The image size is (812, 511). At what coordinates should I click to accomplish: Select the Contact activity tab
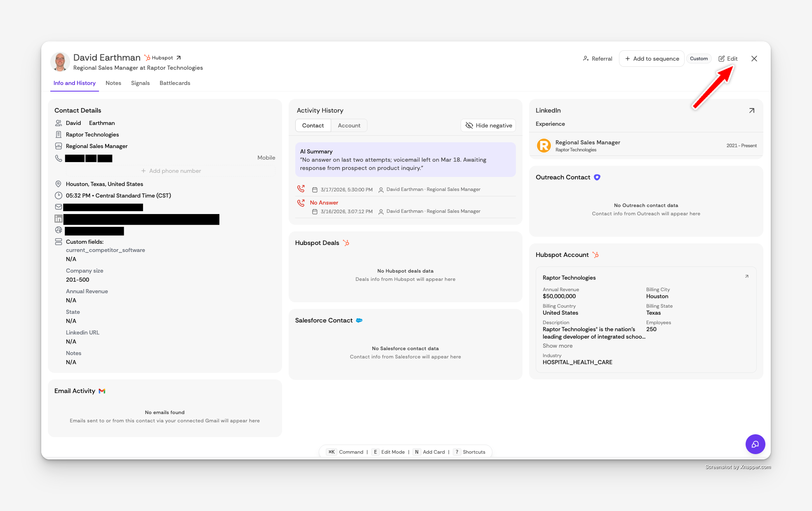pos(313,125)
